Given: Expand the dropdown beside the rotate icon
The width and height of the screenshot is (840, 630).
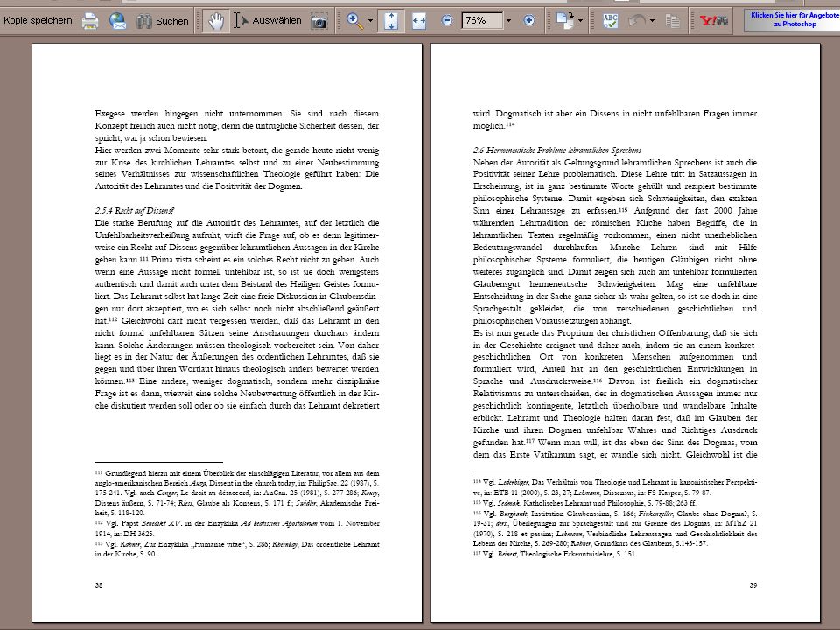Looking at the screenshot, I should click(580, 21).
